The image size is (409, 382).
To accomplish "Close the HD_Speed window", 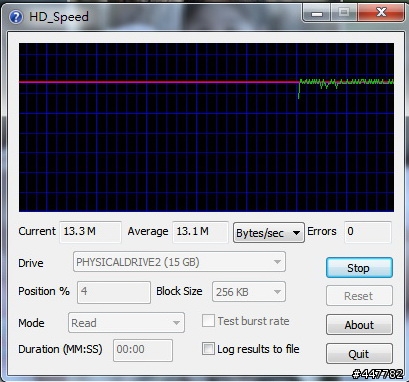I will pos(381,13).
